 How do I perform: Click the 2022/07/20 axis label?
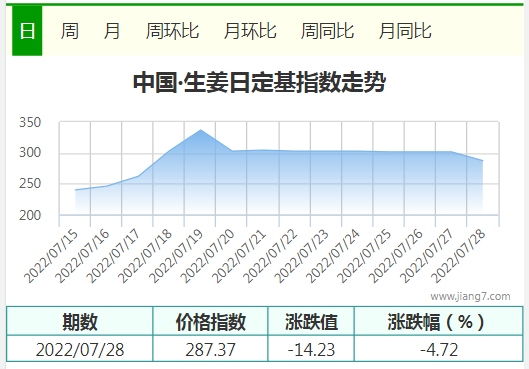(207, 256)
